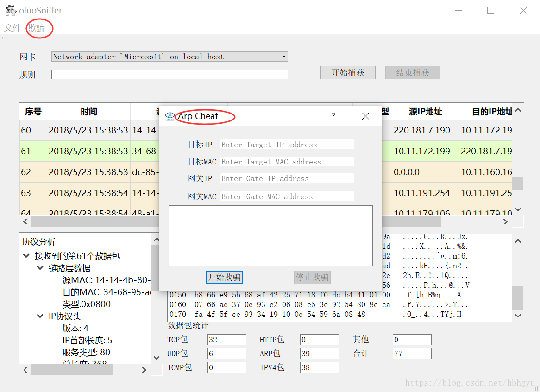Click protocol tree scroll right arrow
540x392 pixels.
pyautogui.click(x=144, y=370)
